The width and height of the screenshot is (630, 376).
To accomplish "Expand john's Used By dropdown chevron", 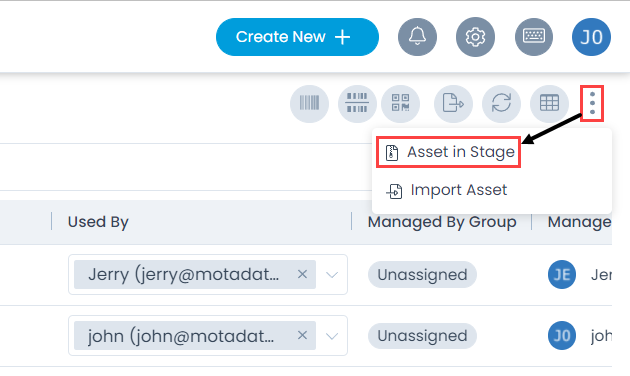I will 332,336.
